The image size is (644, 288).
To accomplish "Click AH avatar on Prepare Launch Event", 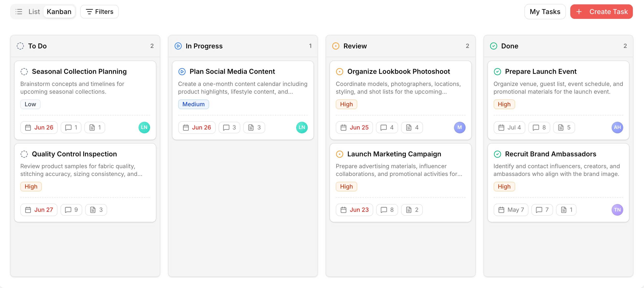I will (x=617, y=127).
